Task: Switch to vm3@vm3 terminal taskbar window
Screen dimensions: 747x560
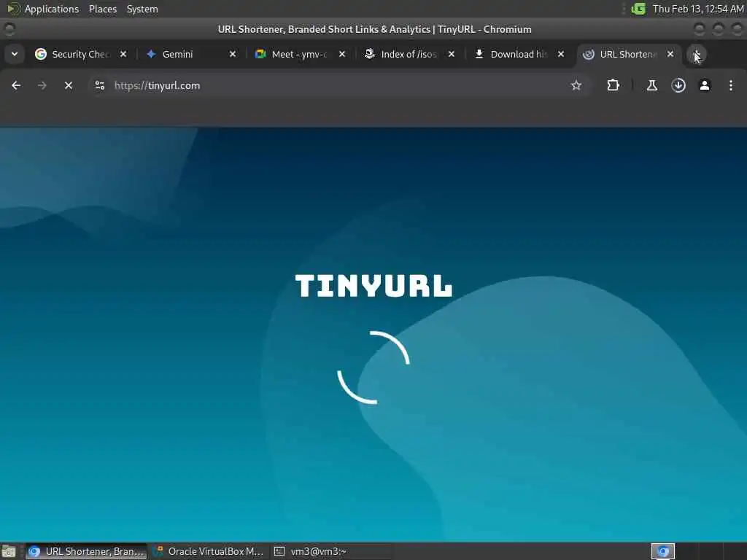Action: click(331, 551)
